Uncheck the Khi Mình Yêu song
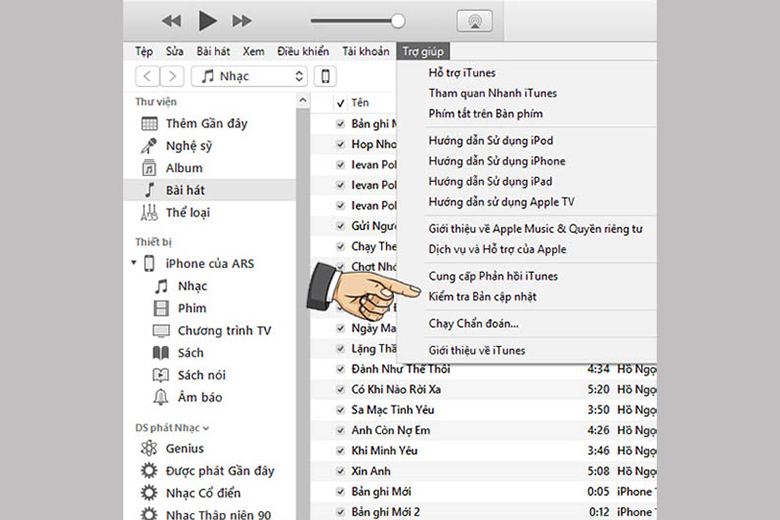 coord(341,451)
